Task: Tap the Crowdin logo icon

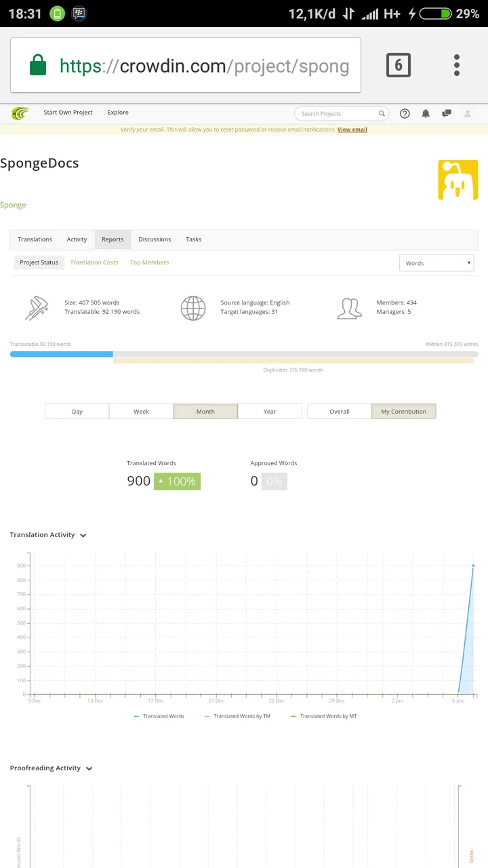Action: tap(20, 113)
